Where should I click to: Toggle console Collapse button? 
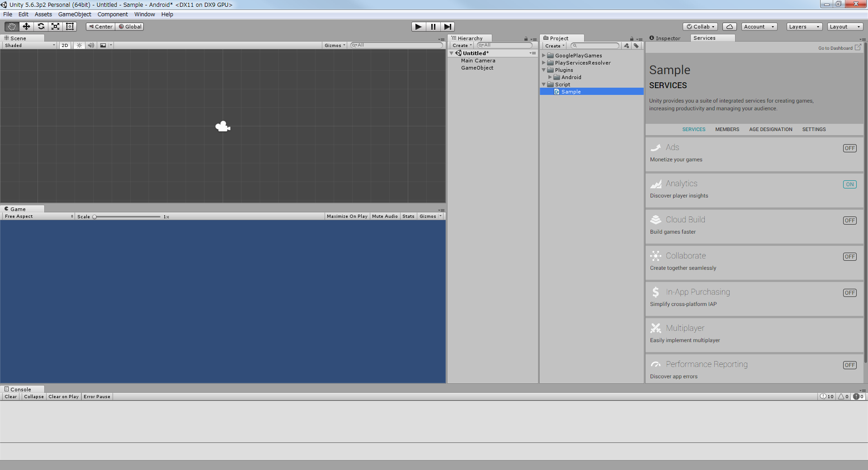pos(34,396)
